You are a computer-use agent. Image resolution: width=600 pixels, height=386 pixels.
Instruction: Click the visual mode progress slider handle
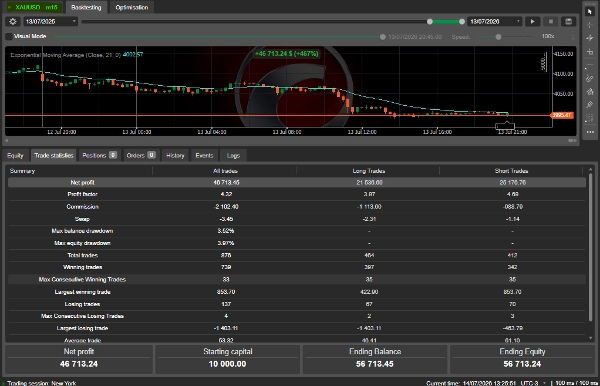383,37
